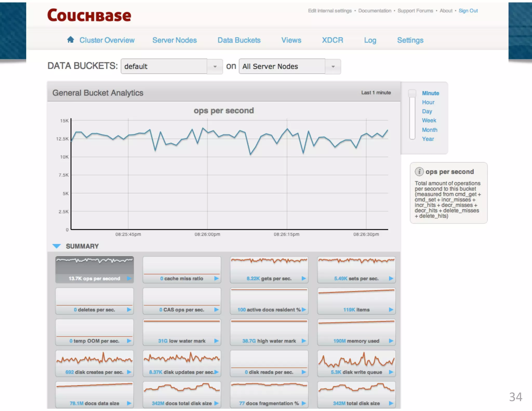Click the time range slider handle
The height and width of the screenshot is (411, 532).
(412, 93)
